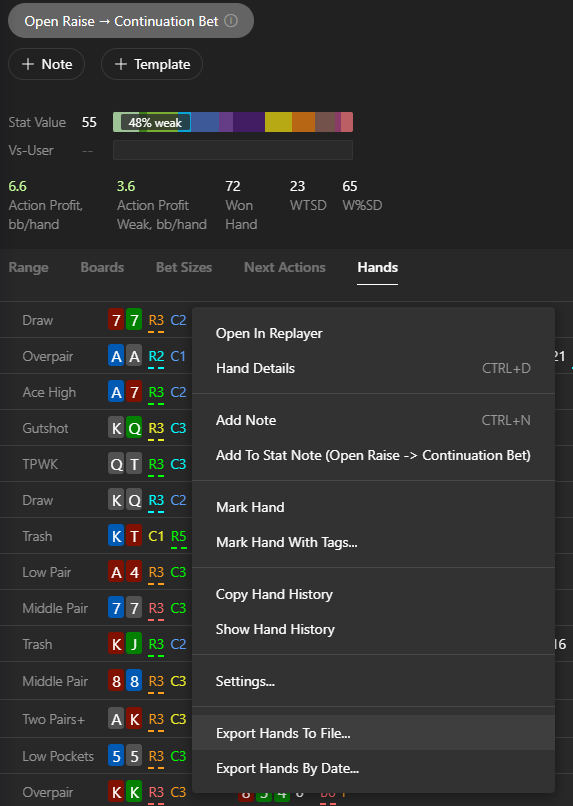Click the green K card in Overpair KK row

[134, 792]
